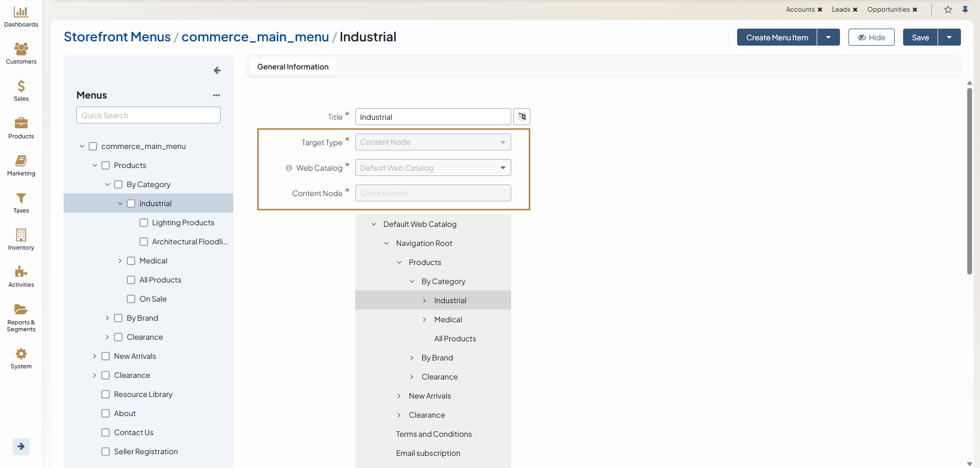Collapse the Menus panel with back arrow
The height and width of the screenshot is (468, 980).
(217, 70)
